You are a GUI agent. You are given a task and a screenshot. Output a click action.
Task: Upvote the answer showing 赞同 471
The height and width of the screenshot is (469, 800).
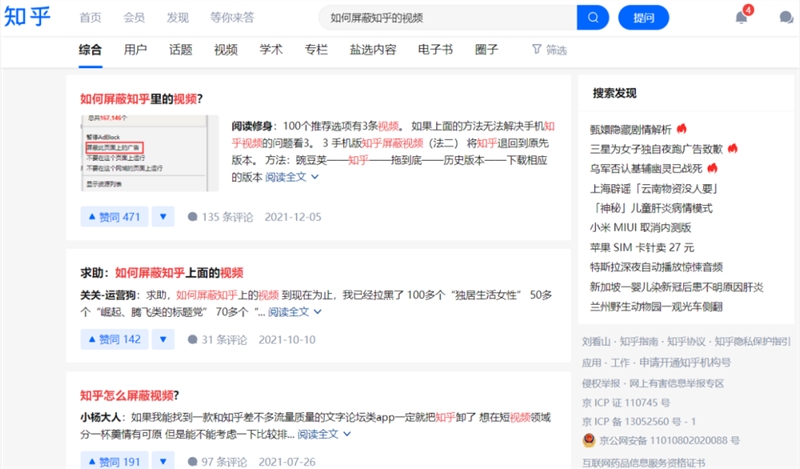click(x=114, y=217)
